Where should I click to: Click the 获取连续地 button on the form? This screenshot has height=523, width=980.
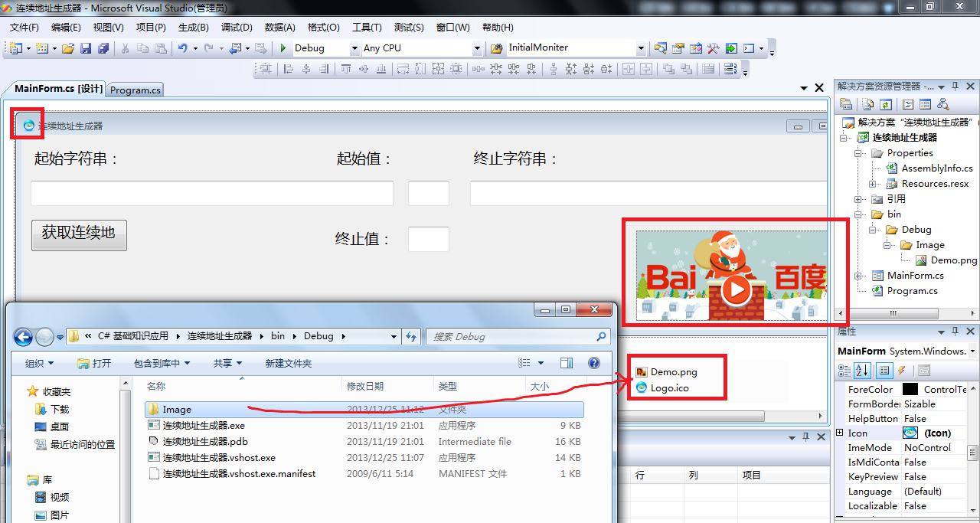(79, 234)
